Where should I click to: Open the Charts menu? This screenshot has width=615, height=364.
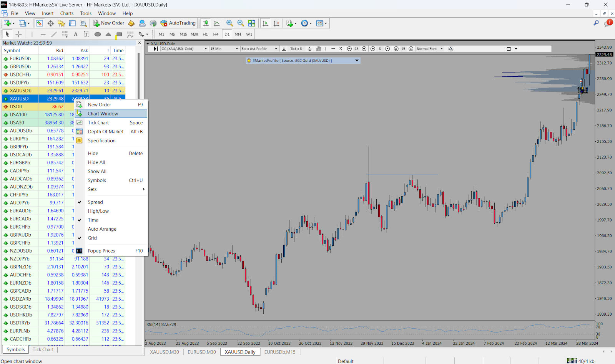coord(67,13)
